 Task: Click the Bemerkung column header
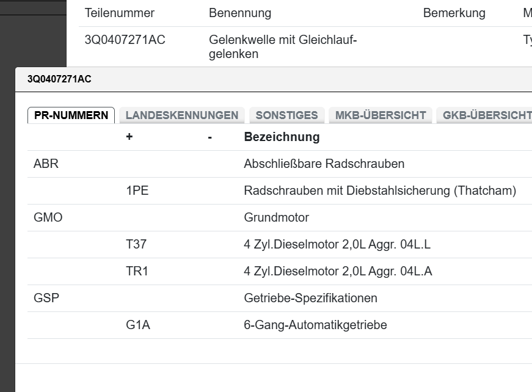pos(454,13)
